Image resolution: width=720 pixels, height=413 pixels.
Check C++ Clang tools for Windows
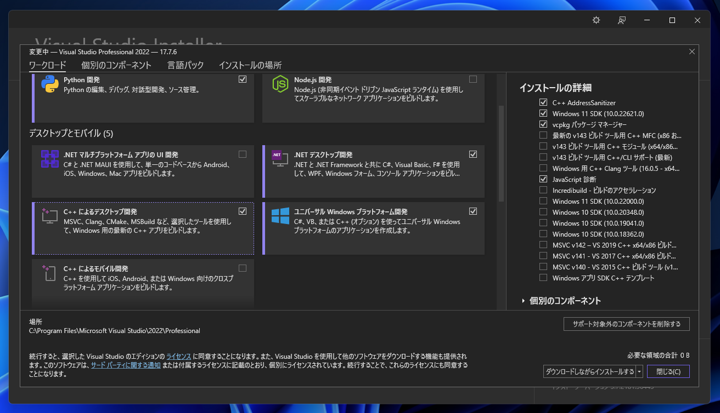[x=543, y=168]
